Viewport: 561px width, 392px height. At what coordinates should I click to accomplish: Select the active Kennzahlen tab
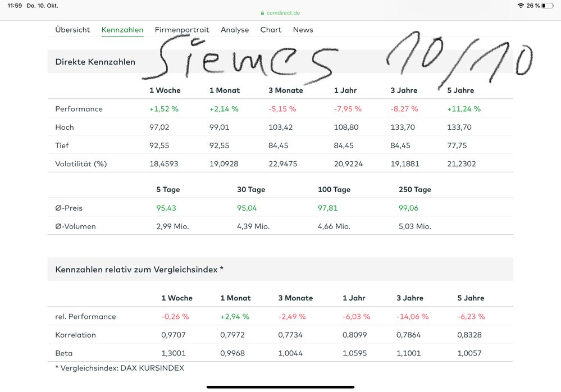click(122, 30)
